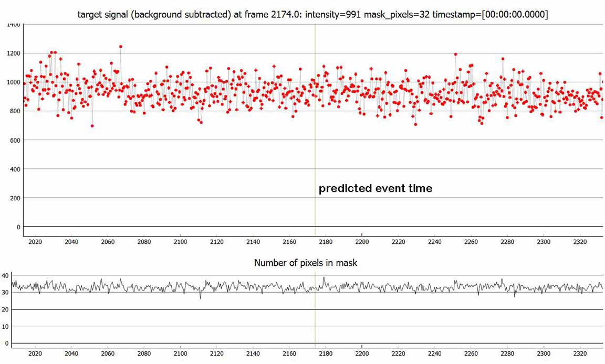Click the 2100 tick on upper x-axis
The width and height of the screenshot is (605, 364).
click(x=180, y=242)
